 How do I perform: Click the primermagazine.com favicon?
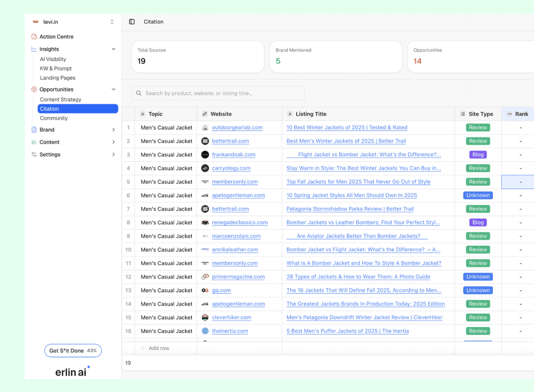(x=205, y=277)
